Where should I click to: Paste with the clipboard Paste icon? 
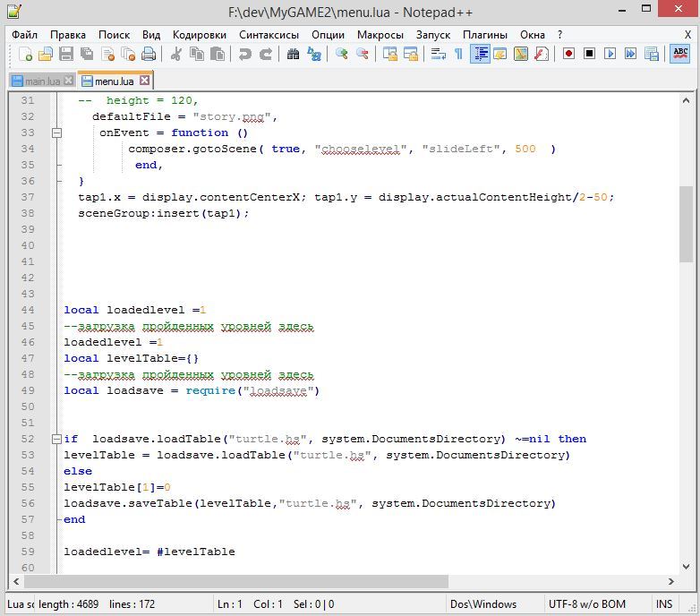point(218,54)
